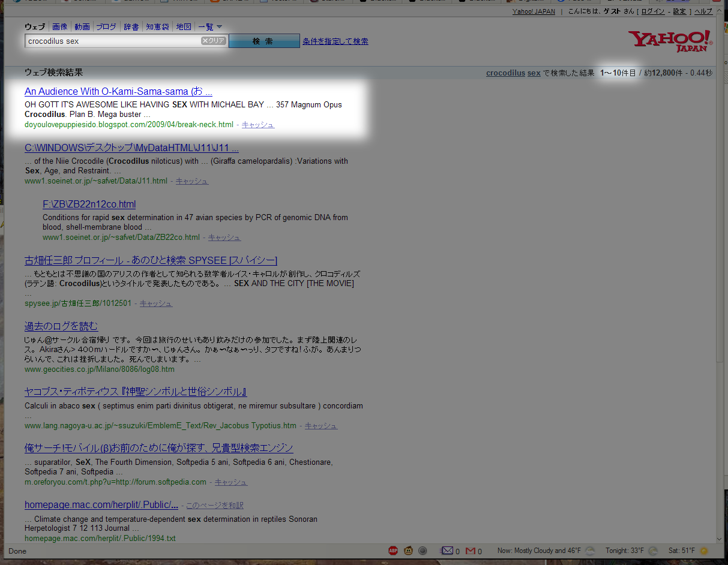Open the blue envelope mail notifier icon

coord(447,551)
